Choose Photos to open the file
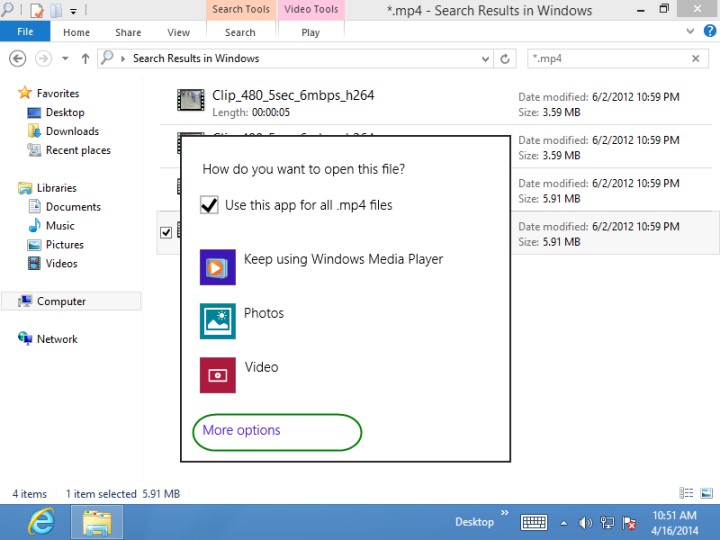The width and height of the screenshot is (720, 540). (x=264, y=313)
